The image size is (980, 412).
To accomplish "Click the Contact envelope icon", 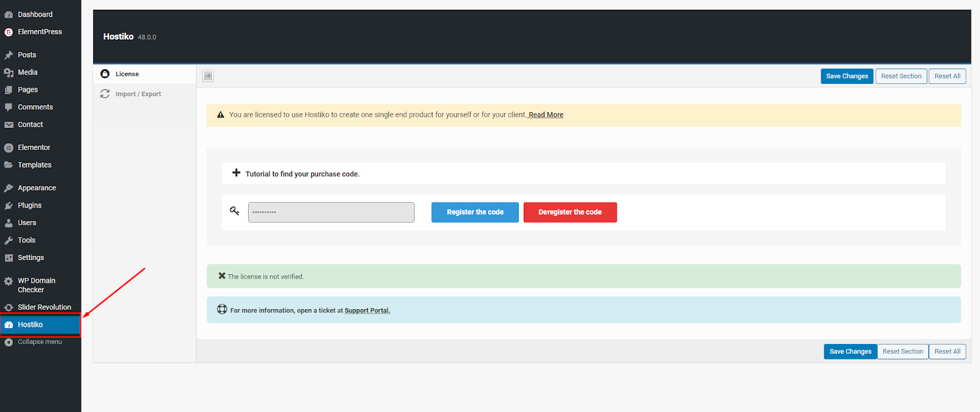I will 9,125.
